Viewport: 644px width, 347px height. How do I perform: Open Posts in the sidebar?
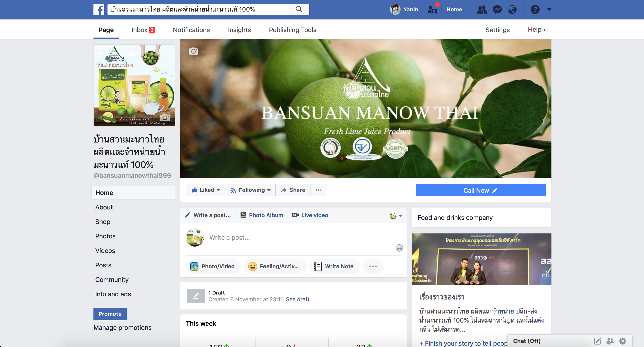click(x=103, y=265)
